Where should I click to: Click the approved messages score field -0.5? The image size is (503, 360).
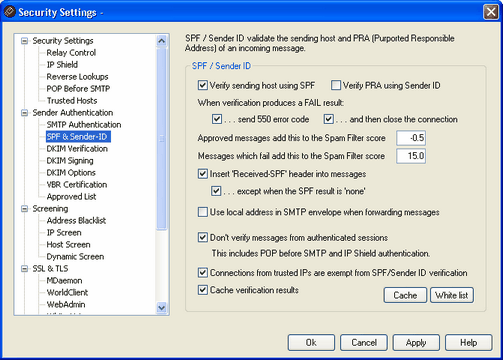(x=411, y=138)
